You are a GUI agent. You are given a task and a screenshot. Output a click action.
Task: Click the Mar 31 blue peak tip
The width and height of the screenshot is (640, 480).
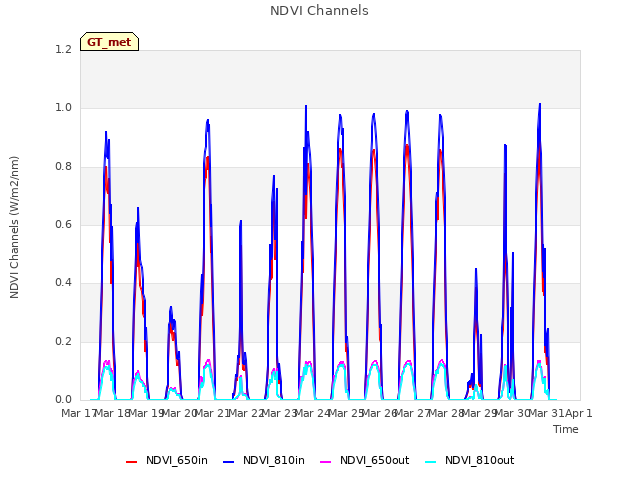(540, 105)
